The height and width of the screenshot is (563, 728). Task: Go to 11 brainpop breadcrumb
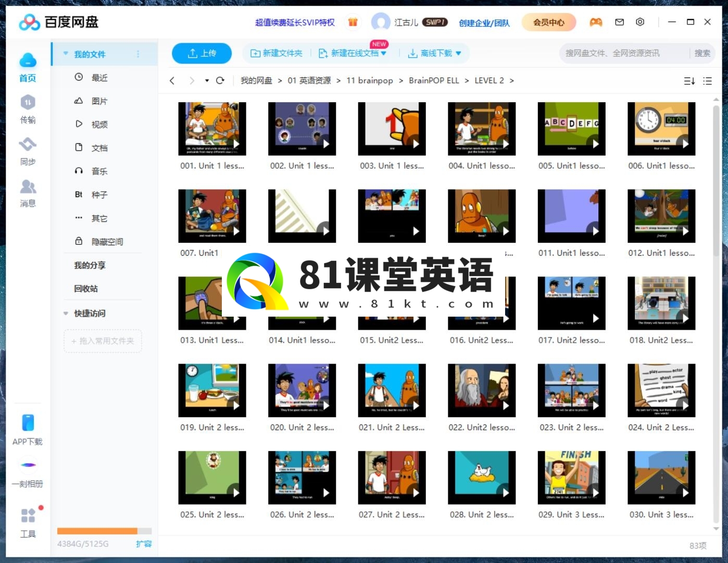370,81
